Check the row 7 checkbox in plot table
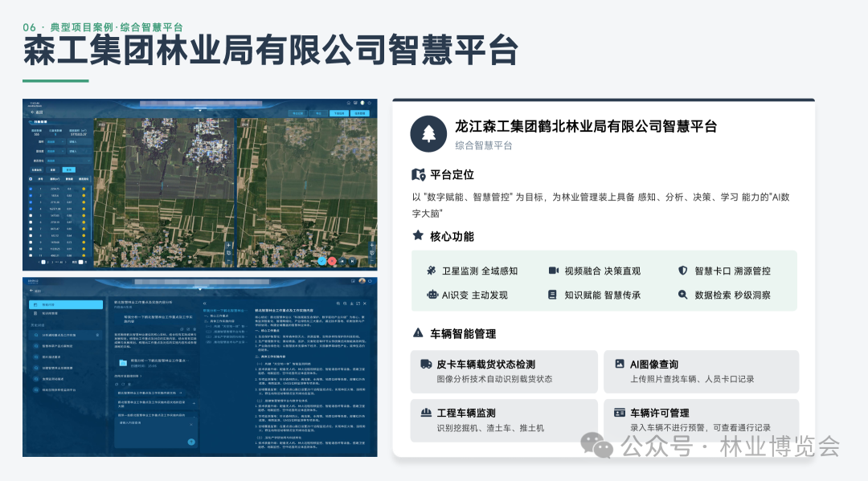Viewport: 868px width, 481px height. pos(31,229)
